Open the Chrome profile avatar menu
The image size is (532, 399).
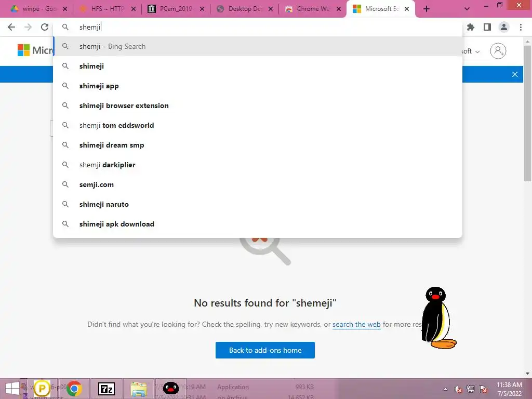point(504,27)
